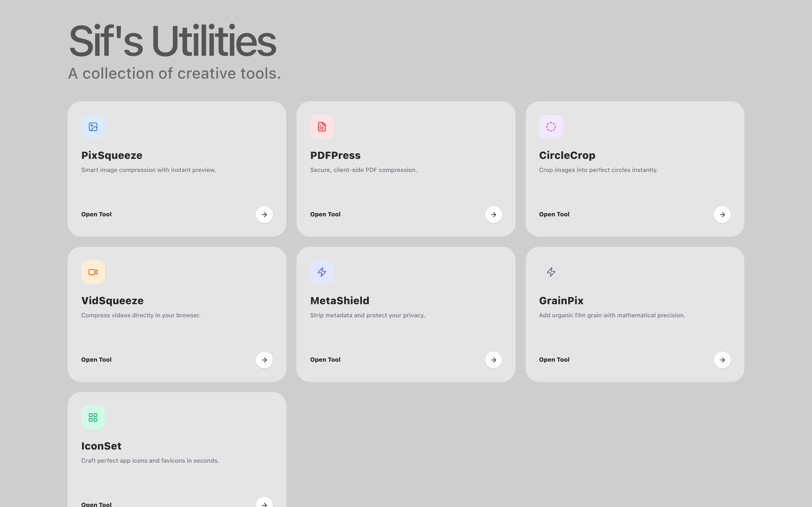The height and width of the screenshot is (507, 812).
Task: Click the orange video camera icon on VidSqueeze
Action: coord(93,272)
